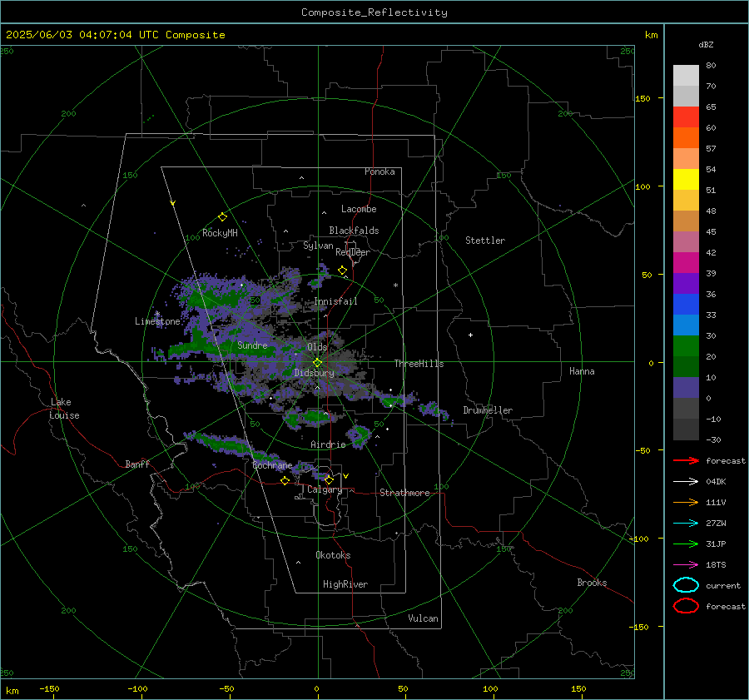Choose the green 31JP arrow in the legend

pos(686,544)
